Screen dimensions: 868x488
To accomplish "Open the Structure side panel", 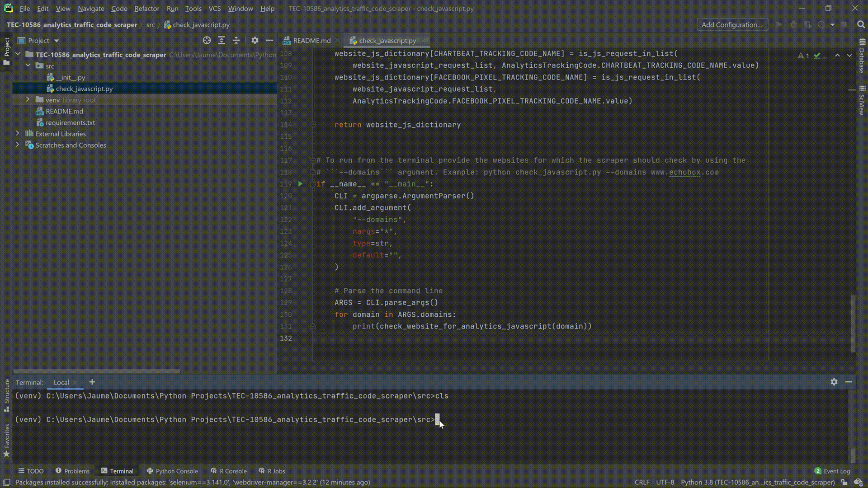I will [x=6, y=395].
